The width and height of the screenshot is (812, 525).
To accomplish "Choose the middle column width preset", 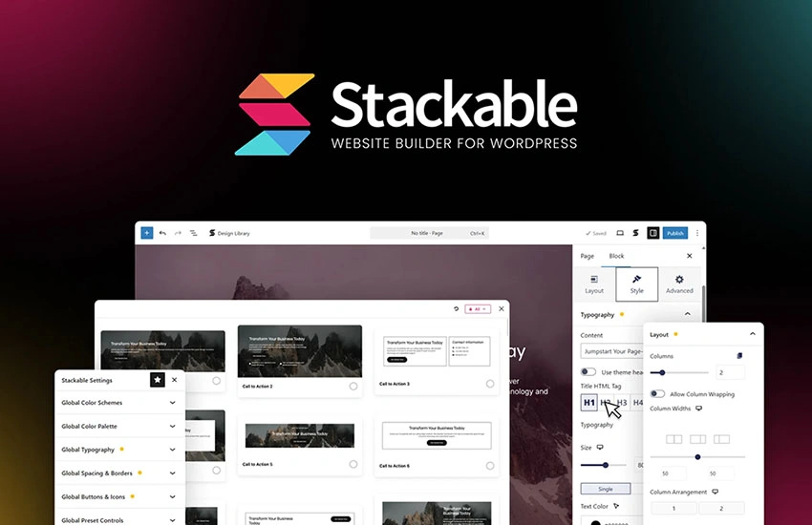I will point(697,439).
